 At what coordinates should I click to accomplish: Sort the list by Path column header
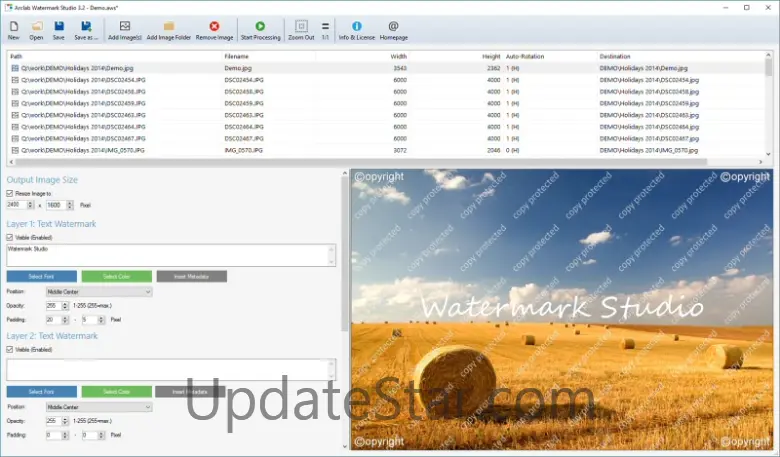click(x=16, y=57)
